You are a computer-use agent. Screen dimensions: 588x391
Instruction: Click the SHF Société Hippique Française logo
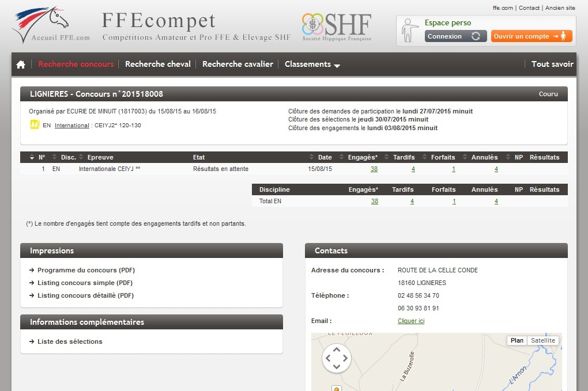337,27
